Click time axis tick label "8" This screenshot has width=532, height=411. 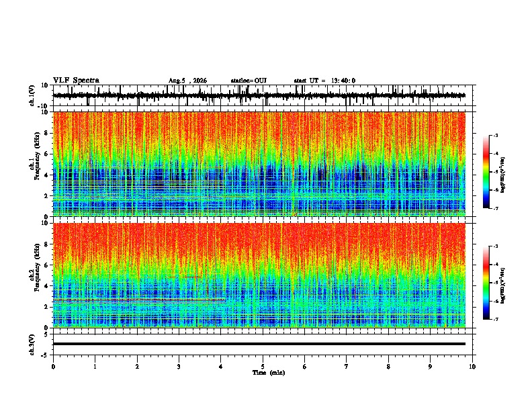pos(388,367)
